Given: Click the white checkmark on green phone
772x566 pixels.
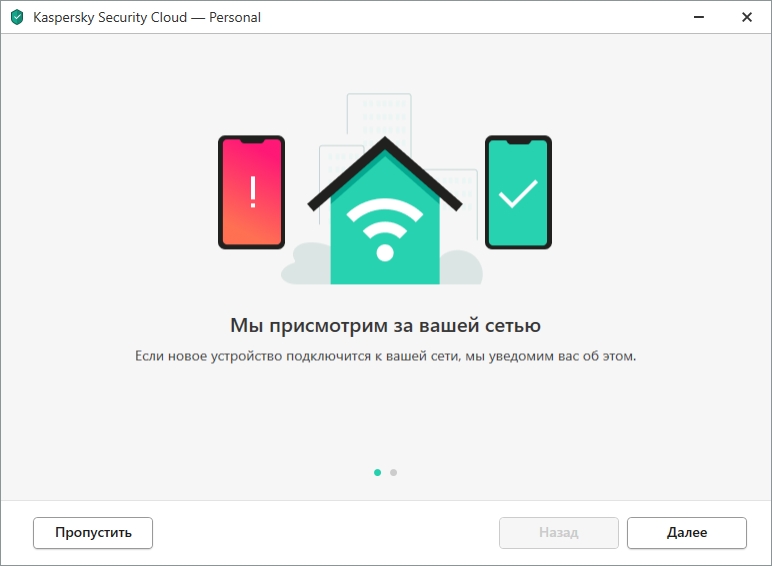Looking at the screenshot, I should coord(518,193).
